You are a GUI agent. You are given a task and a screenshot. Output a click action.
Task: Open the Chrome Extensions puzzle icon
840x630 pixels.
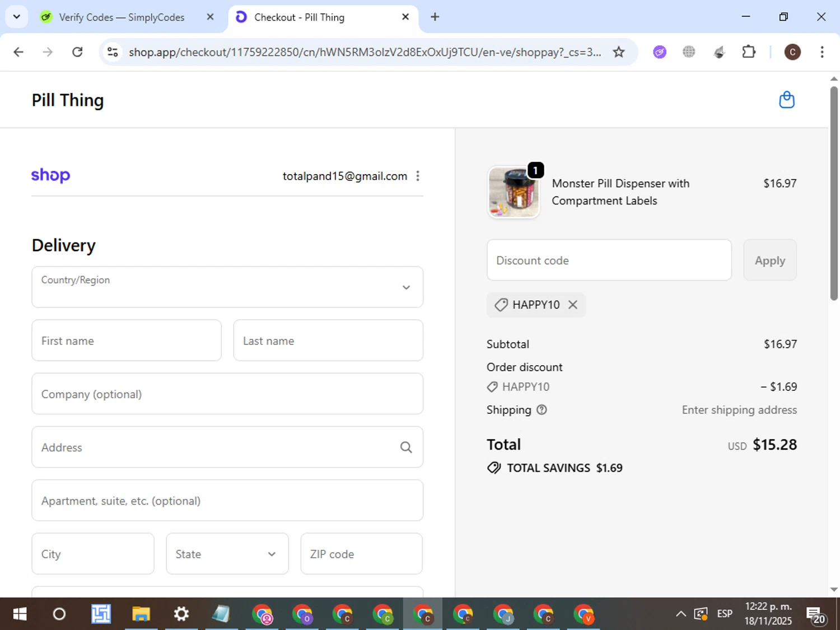pos(749,52)
